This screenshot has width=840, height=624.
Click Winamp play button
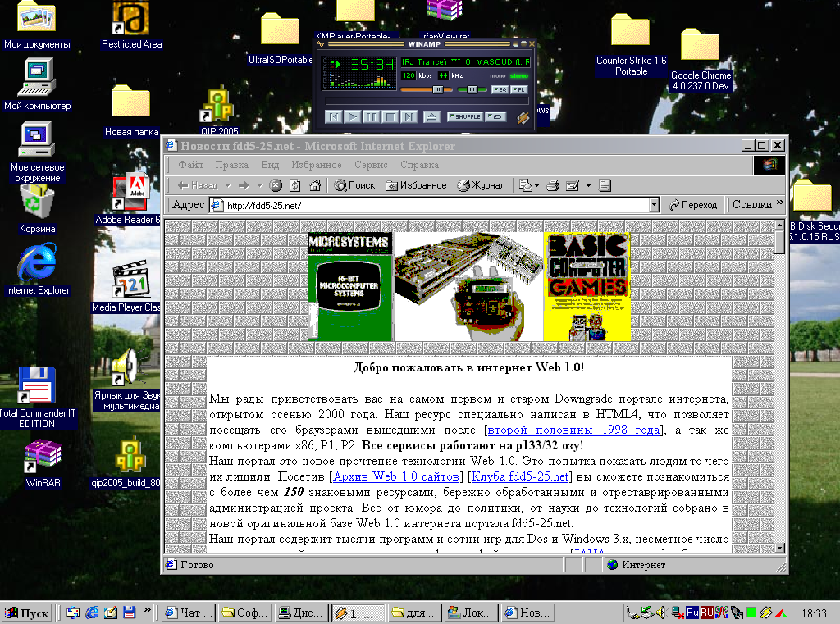[x=352, y=116]
